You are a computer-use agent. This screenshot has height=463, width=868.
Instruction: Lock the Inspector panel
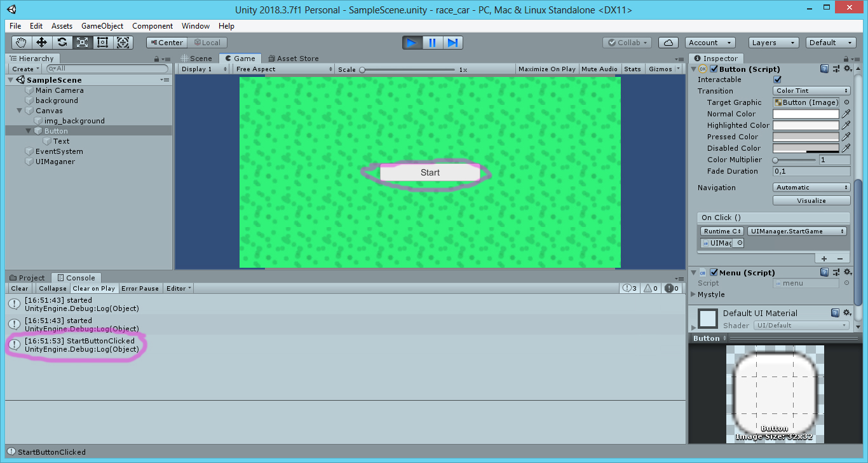[x=846, y=59]
